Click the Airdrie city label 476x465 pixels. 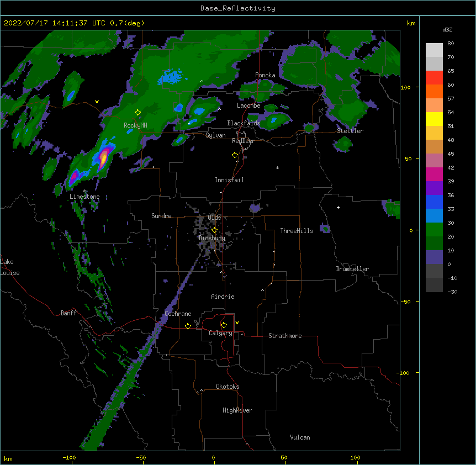click(x=223, y=297)
